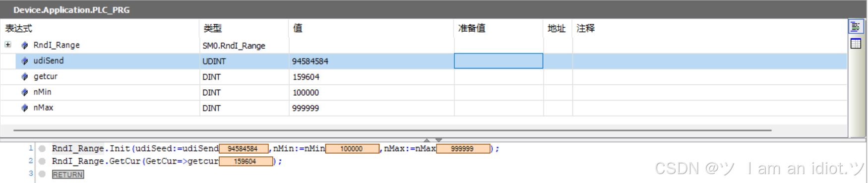Expand the RndI_Range variable row
The height and width of the screenshot is (183, 868).
pos(8,45)
